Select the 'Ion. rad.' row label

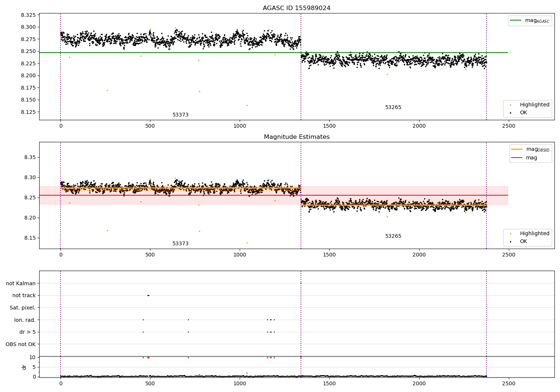point(25,320)
